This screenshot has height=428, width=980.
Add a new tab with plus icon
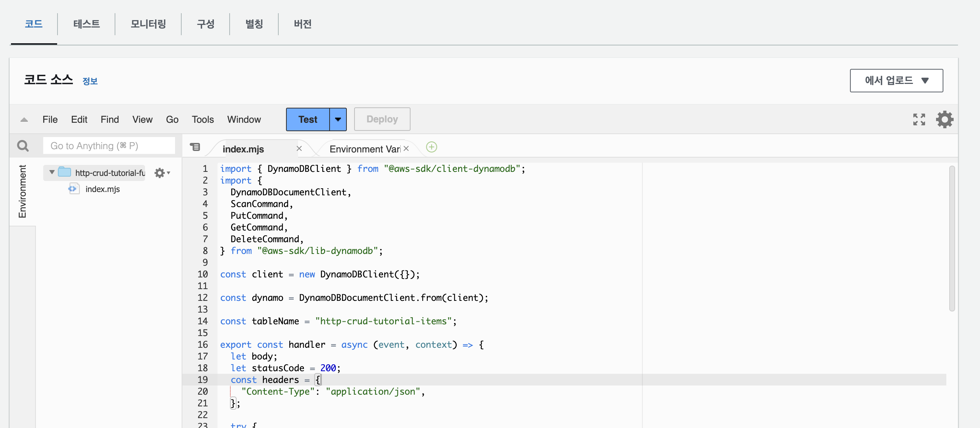pyautogui.click(x=431, y=147)
